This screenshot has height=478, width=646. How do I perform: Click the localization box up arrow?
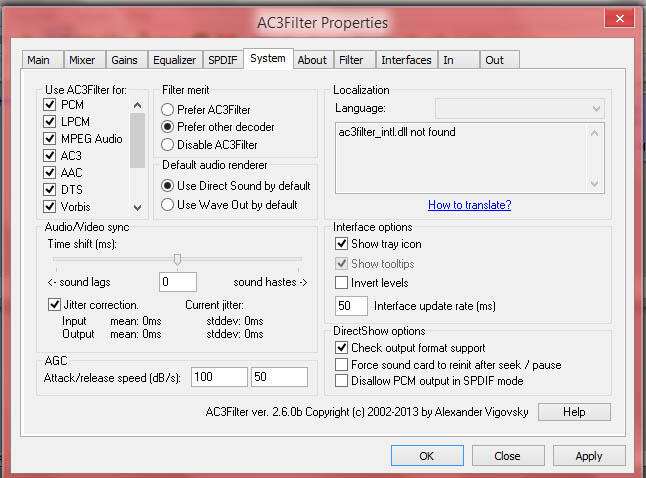(x=595, y=133)
